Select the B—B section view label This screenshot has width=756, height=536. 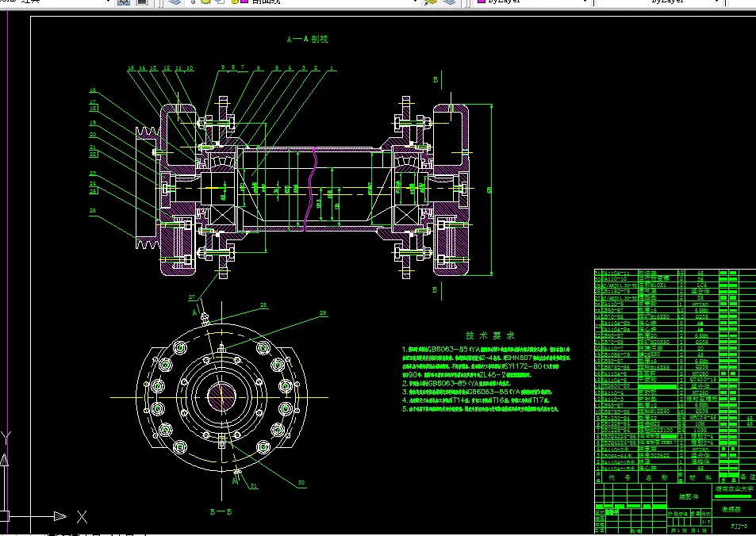pos(221,511)
